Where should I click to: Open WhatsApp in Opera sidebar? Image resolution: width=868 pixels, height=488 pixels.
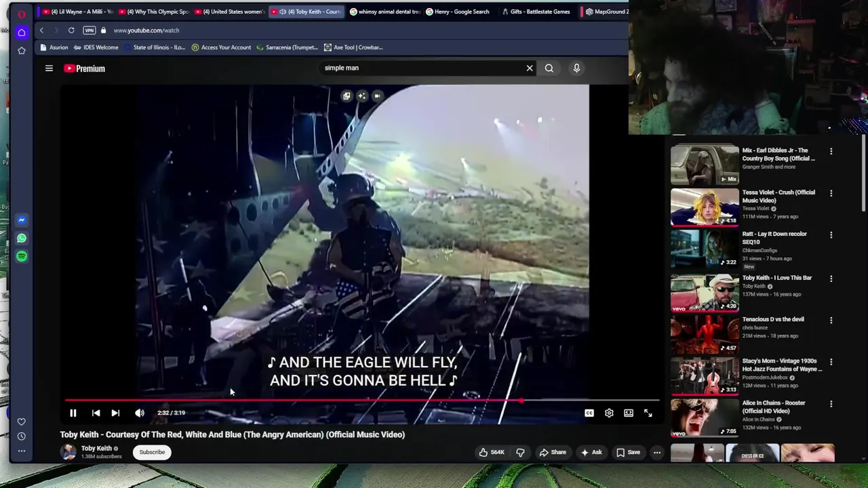[x=22, y=238]
